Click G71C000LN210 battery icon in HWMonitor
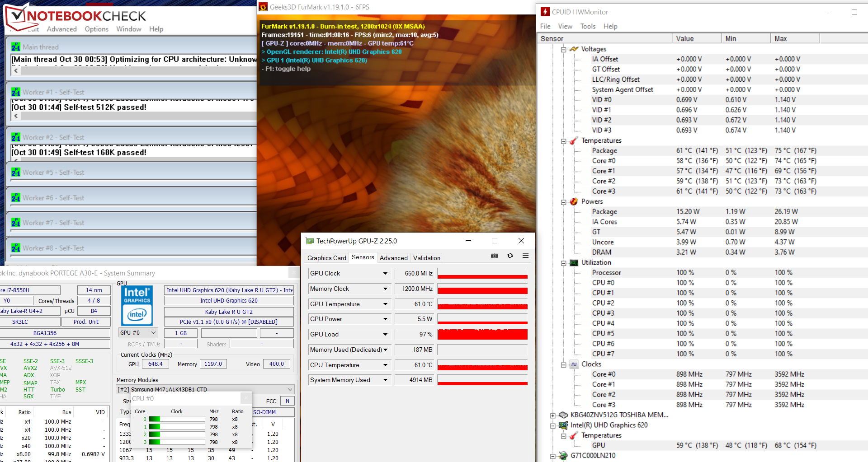868x462 pixels. click(563, 456)
